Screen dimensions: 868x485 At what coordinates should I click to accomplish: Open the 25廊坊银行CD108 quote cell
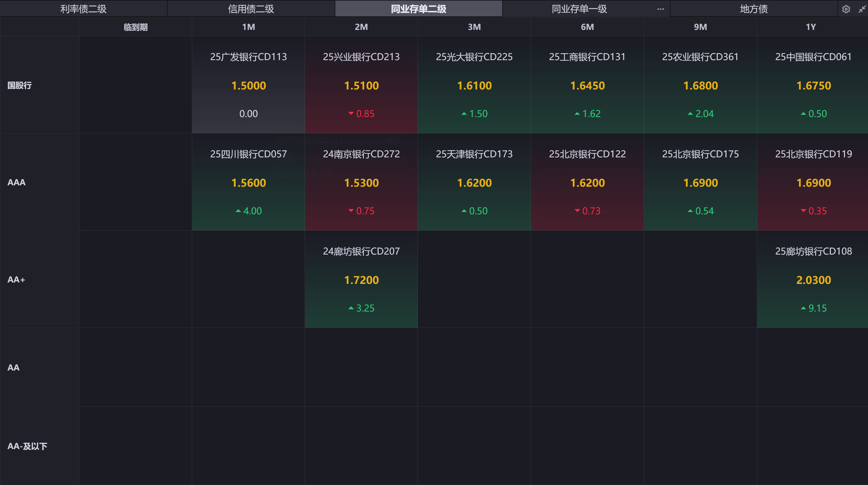coord(813,279)
